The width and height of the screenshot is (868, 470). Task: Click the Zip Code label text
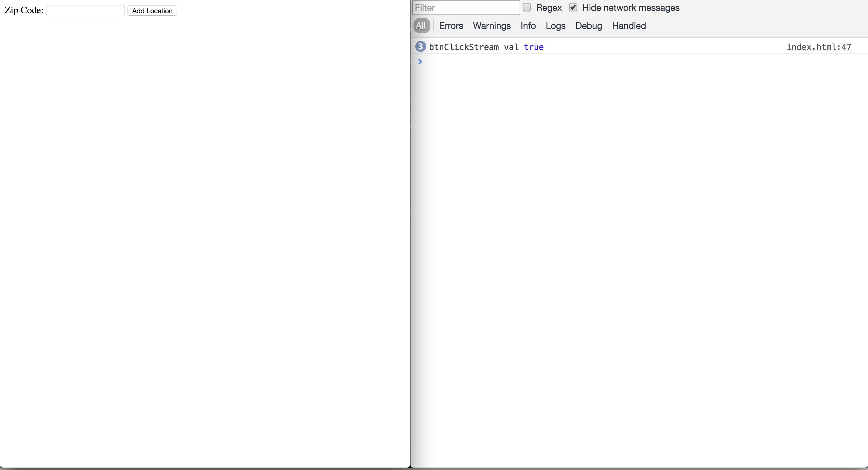[x=24, y=11]
